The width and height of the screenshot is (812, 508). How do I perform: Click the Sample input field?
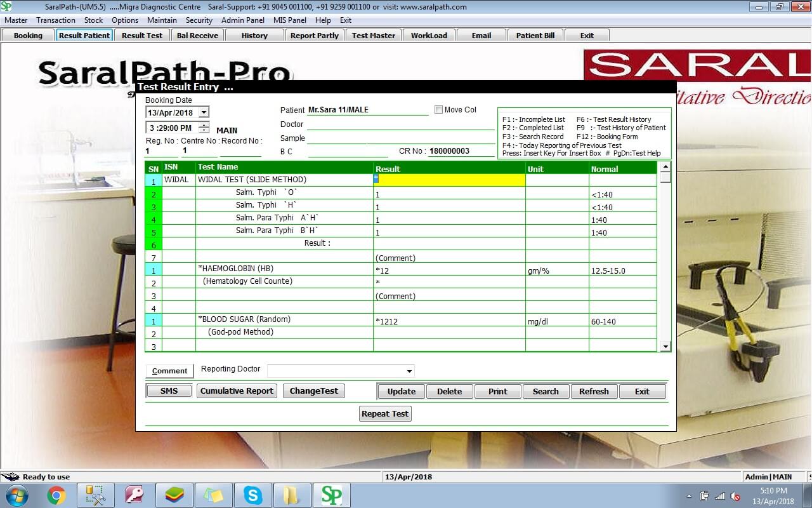click(x=400, y=138)
